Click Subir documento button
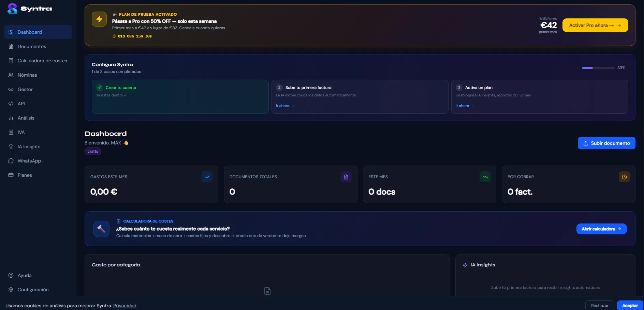Image resolution: width=644 pixels, height=310 pixels. click(606, 143)
